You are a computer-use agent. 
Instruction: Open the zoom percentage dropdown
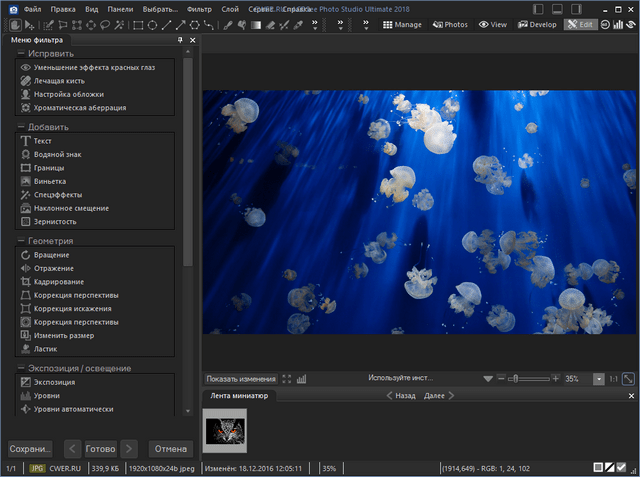(598, 379)
